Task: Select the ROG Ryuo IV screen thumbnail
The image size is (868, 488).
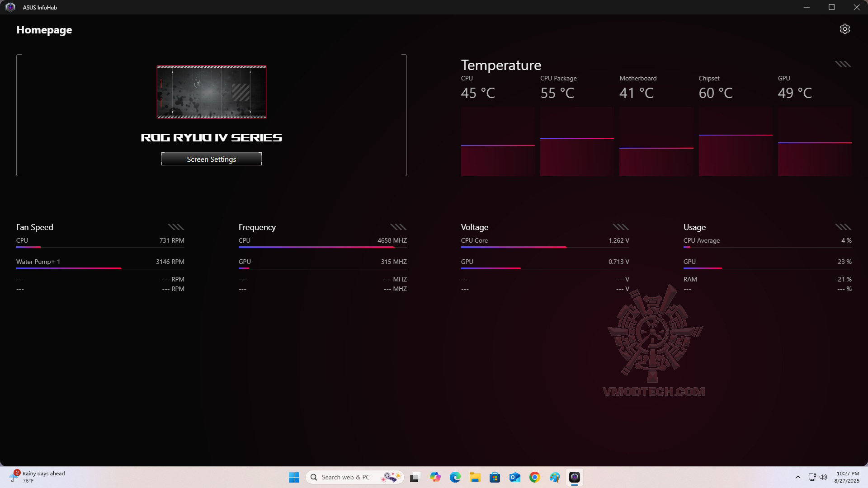Action: [x=211, y=92]
